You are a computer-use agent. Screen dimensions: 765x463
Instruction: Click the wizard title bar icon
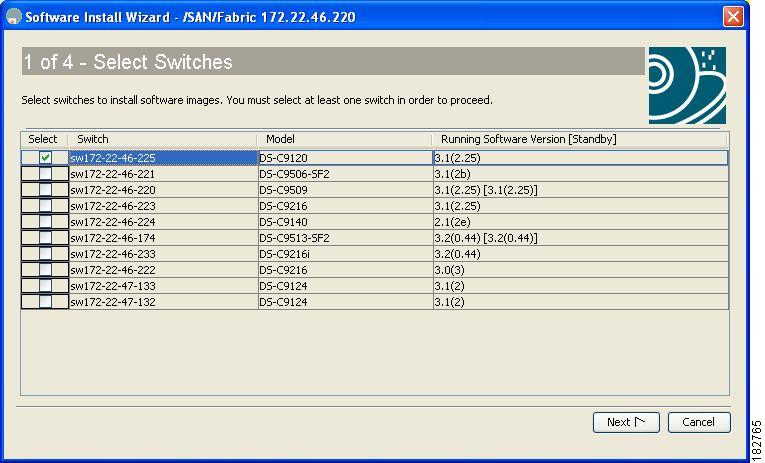pos(14,17)
